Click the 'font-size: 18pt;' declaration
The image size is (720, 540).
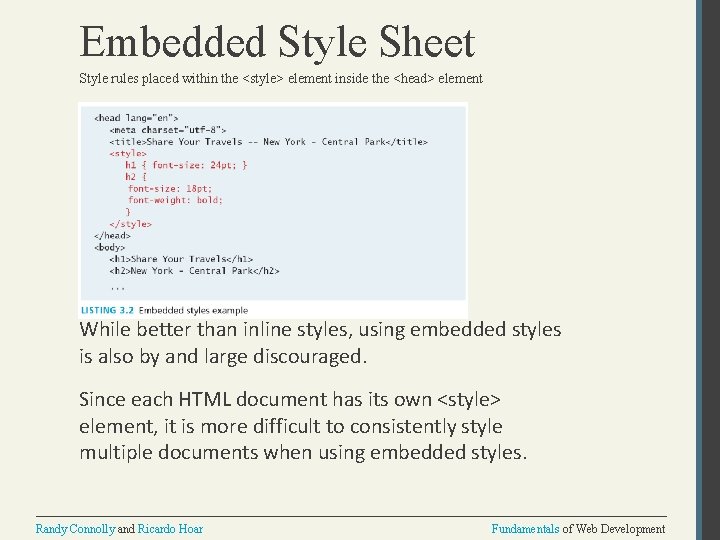coord(170,189)
